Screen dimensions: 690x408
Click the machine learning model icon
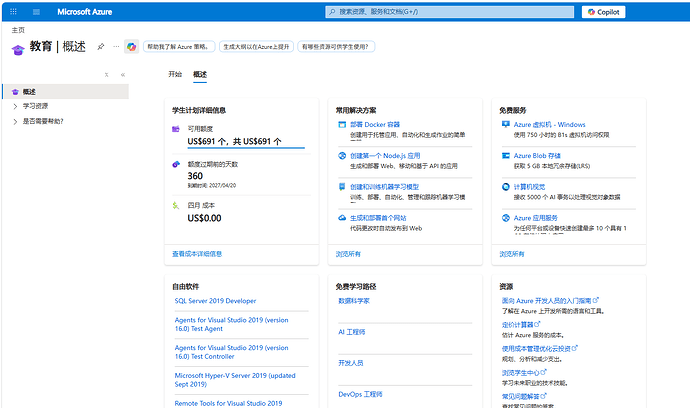click(342, 187)
